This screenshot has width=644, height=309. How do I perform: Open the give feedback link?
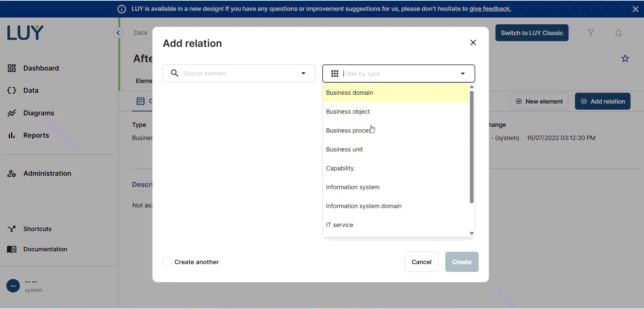tap(490, 9)
